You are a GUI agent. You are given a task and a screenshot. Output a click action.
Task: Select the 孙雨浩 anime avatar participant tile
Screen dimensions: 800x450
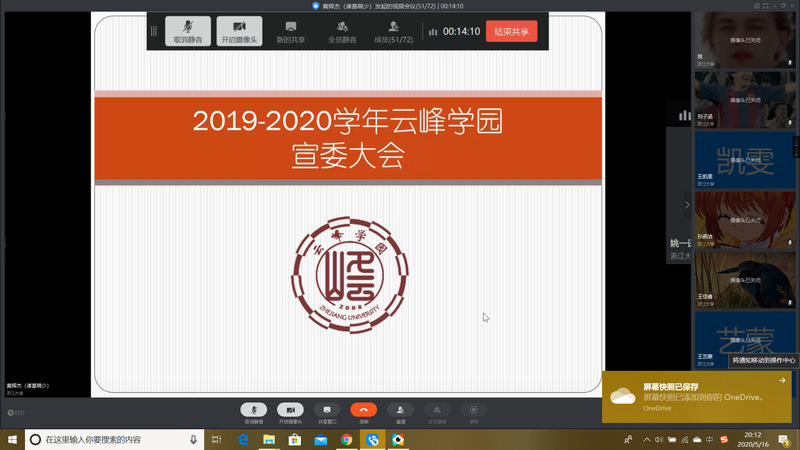click(x=745, y=220)
